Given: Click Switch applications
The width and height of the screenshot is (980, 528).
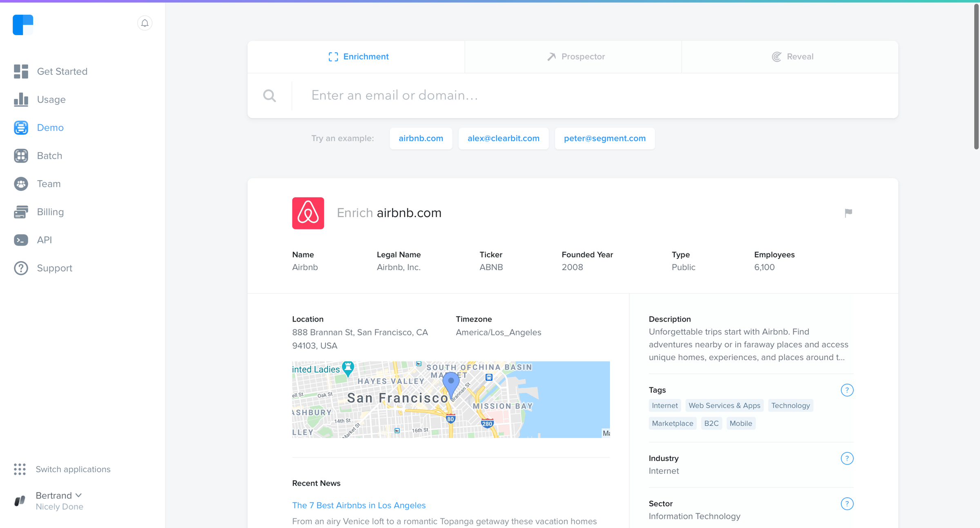Looking at the screenshot, I should pos(73,469).
